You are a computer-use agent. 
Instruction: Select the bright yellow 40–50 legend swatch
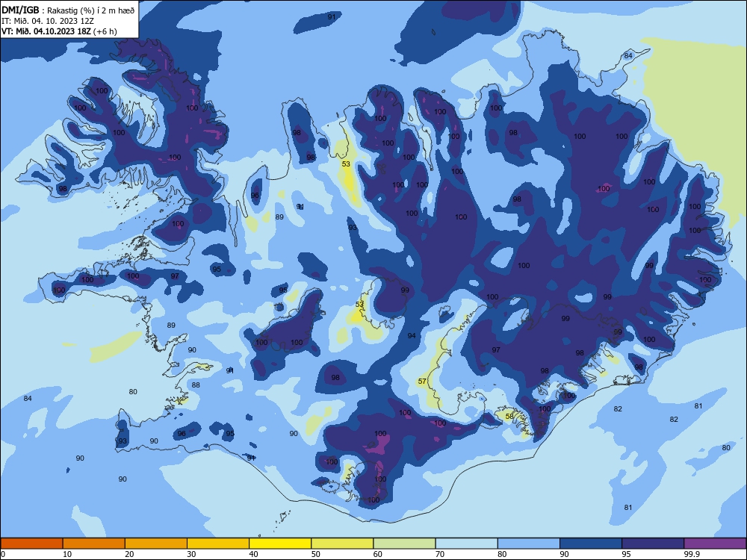[x=280, y=544]
